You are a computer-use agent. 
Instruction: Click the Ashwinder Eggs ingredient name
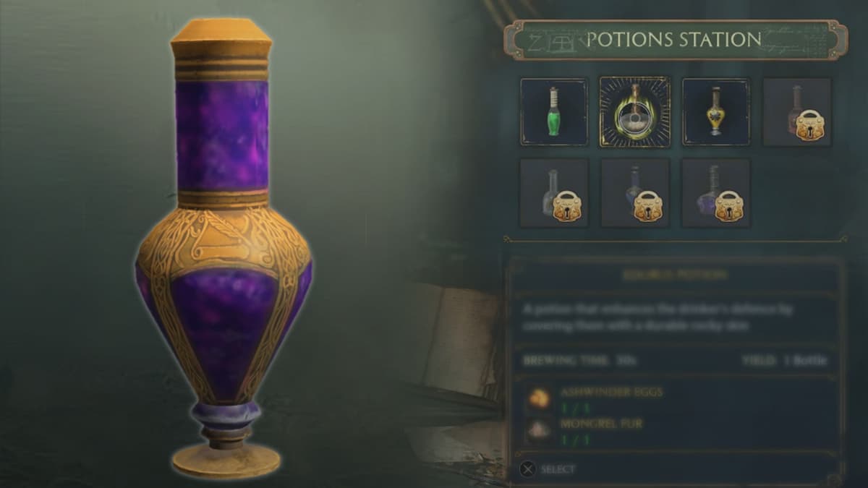pyautogui.click(x=612, y=393)
